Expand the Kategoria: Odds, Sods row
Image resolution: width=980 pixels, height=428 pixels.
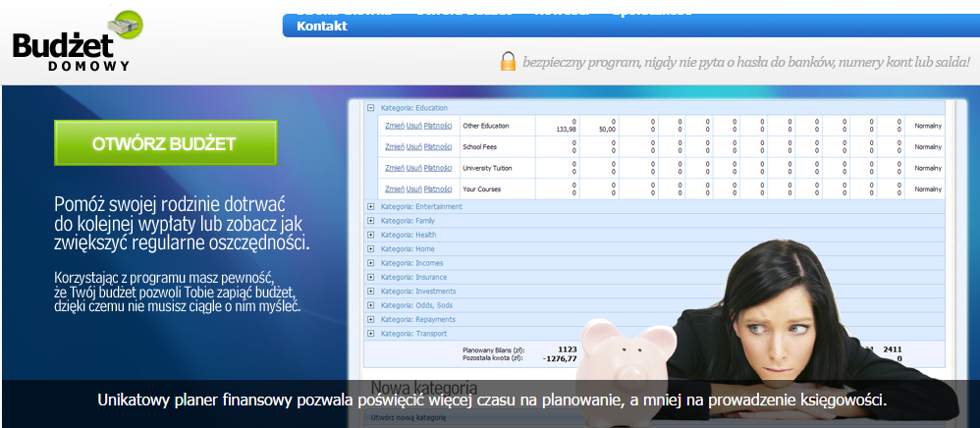tap(370, 305)
